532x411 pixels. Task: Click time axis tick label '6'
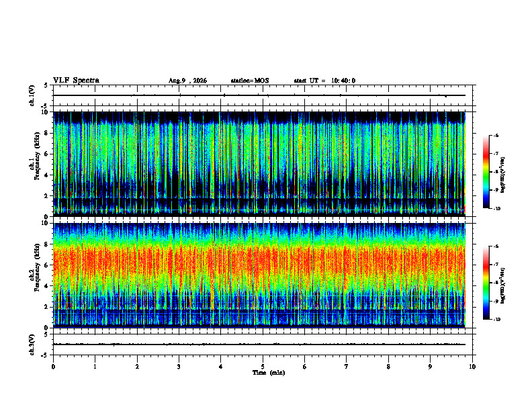(x=305, y=367)
